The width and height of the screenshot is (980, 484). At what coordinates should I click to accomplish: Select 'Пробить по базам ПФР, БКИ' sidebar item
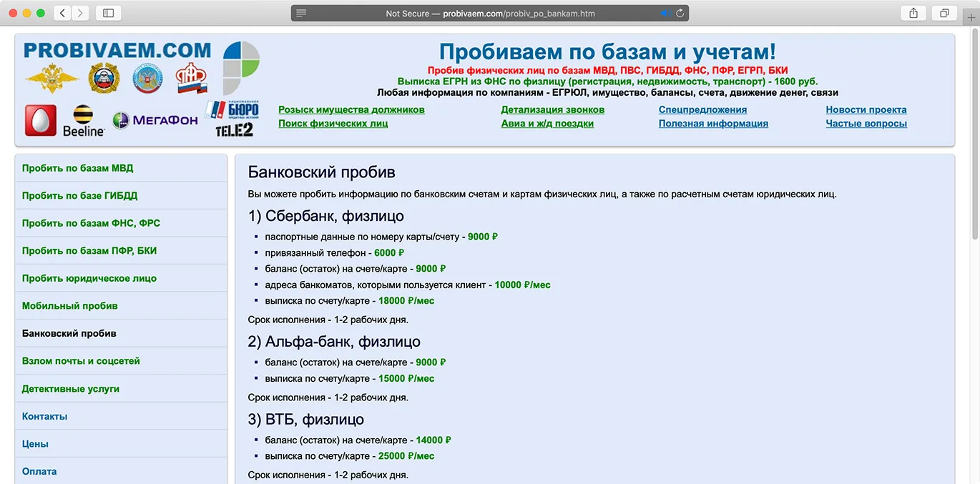click(121, 250)
